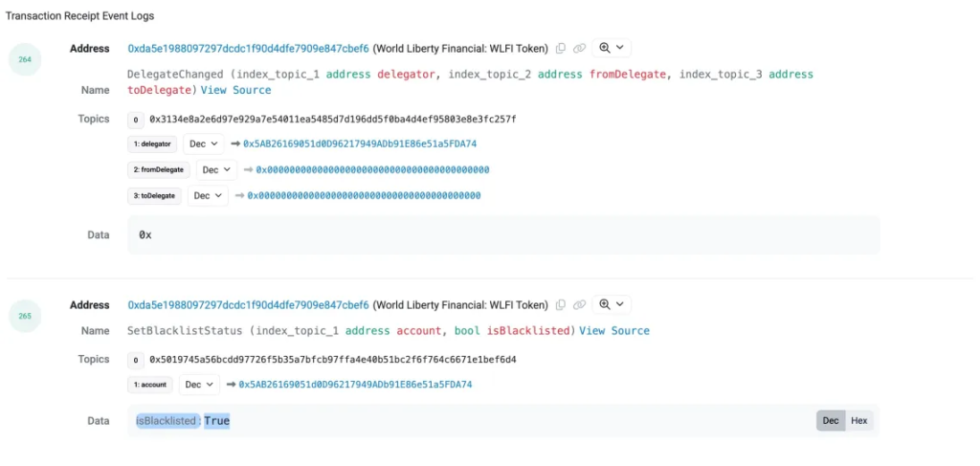The image size is (980, 466).
Task: Open the magnifier filter menu in log 265
Action: pos(611,304)
